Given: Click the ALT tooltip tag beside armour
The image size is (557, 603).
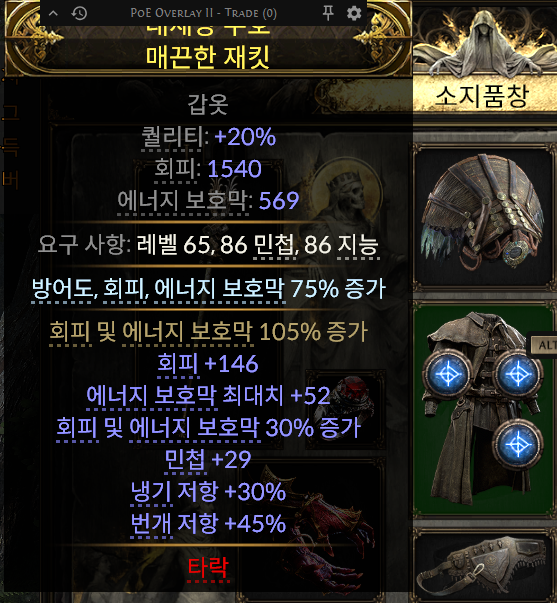Looking at the screenshot, I should (543, 345).
